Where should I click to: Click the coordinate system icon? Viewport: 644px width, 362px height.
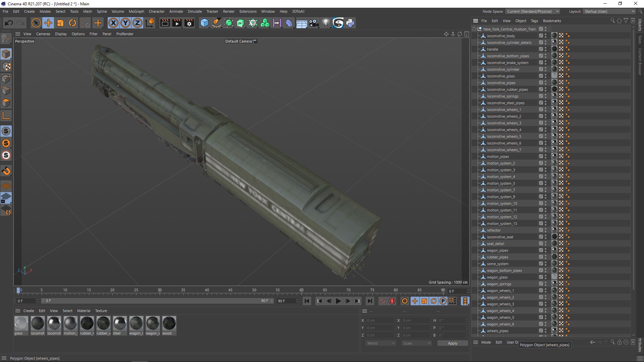point(150,23)
